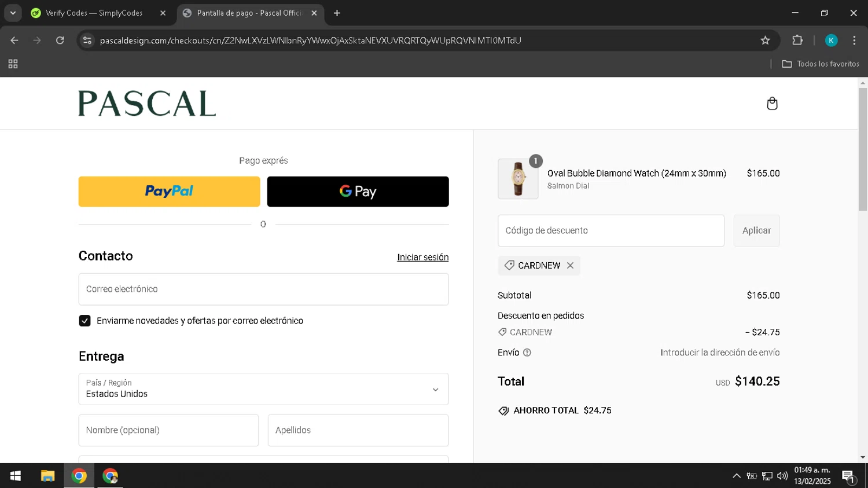Open the Windows Start menu
The height and width of the screenshot is (488, 868).
click(x=16, y=476)
